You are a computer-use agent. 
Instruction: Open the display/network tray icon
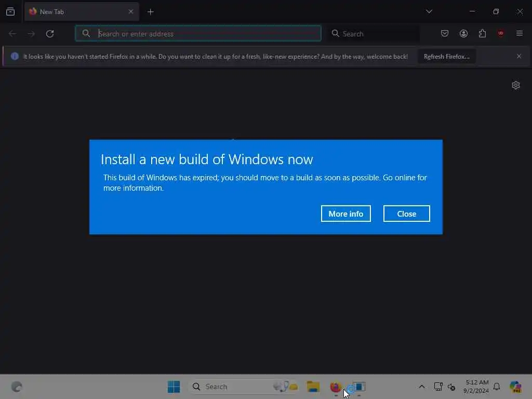(438, 387)
